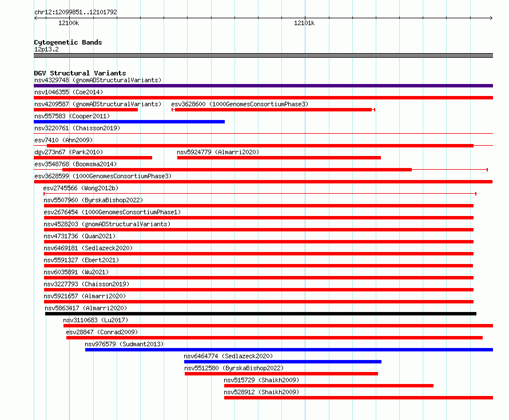
Task: Open nsv3220761 (Chaisson2019) label
Action: coord(77,128)
